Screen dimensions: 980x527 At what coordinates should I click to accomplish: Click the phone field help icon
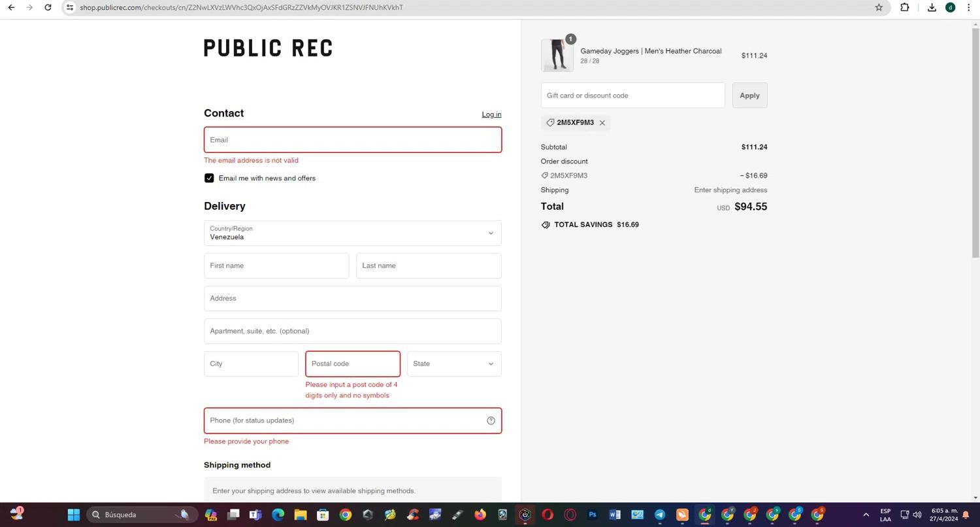click(491, 420)
